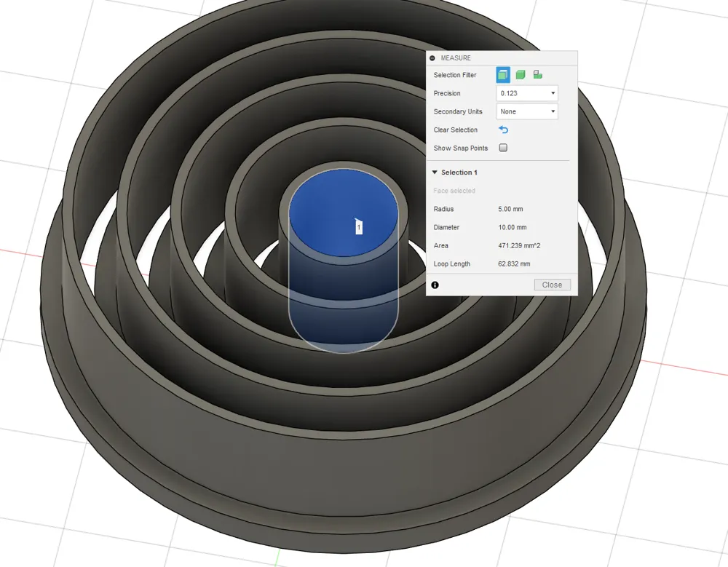This screenshot has height=567, width=728.
Task: Click the Face selected label
Action: (455, 190)
